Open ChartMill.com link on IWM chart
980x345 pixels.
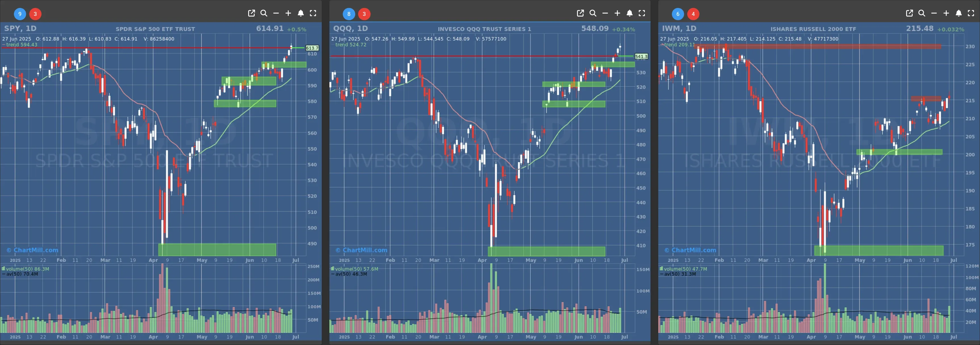pos(690,250)
